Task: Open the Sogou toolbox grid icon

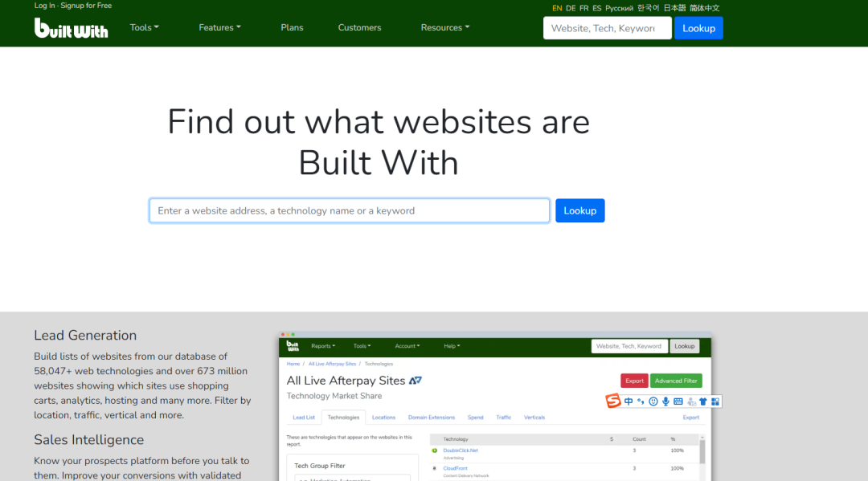Action: coord(715,401)
